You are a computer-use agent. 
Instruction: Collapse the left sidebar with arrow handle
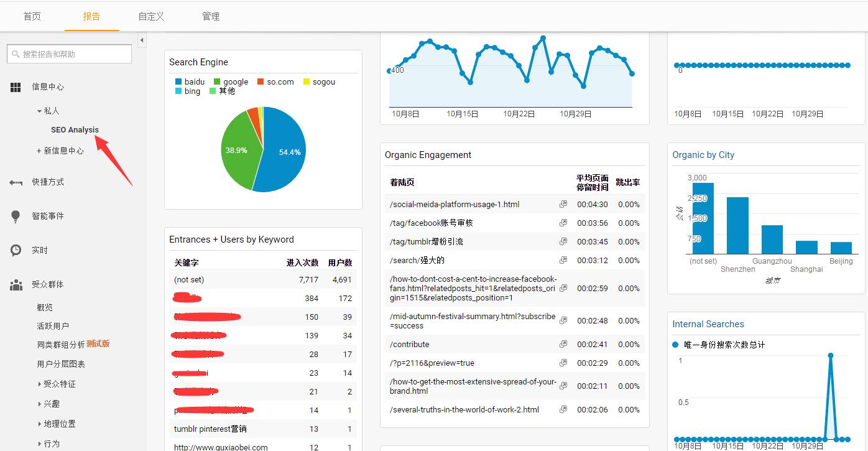(142, 40)
